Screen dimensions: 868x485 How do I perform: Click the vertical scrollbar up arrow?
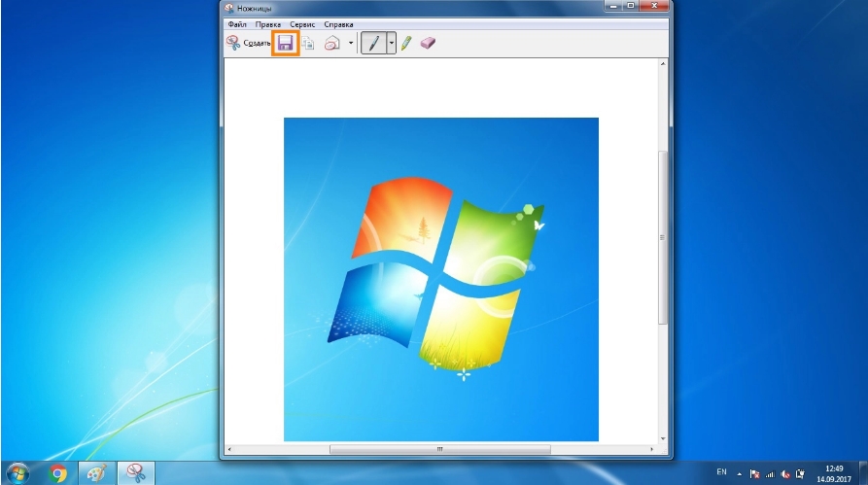tap(663, 64)
